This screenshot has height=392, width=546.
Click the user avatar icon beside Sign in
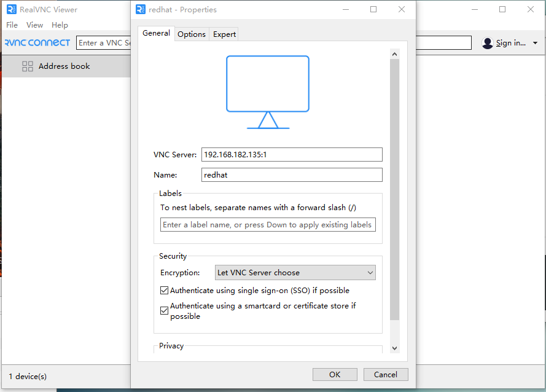coord(488,43)
